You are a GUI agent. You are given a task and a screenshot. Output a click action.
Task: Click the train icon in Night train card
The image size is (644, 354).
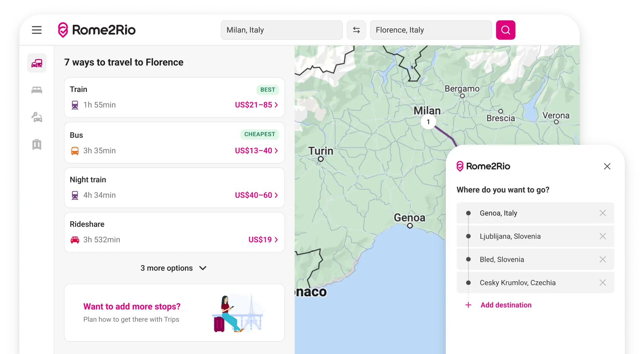click(75, 195)
